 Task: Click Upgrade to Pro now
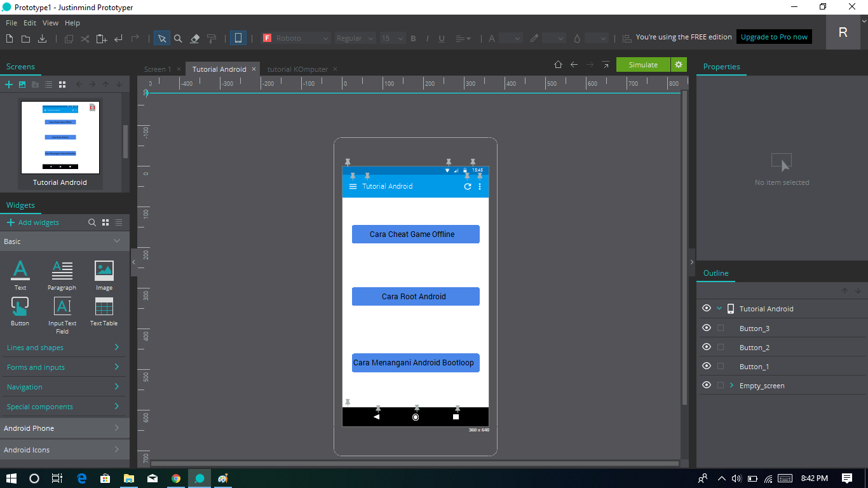pyautogui.click(x=774, y=36)
